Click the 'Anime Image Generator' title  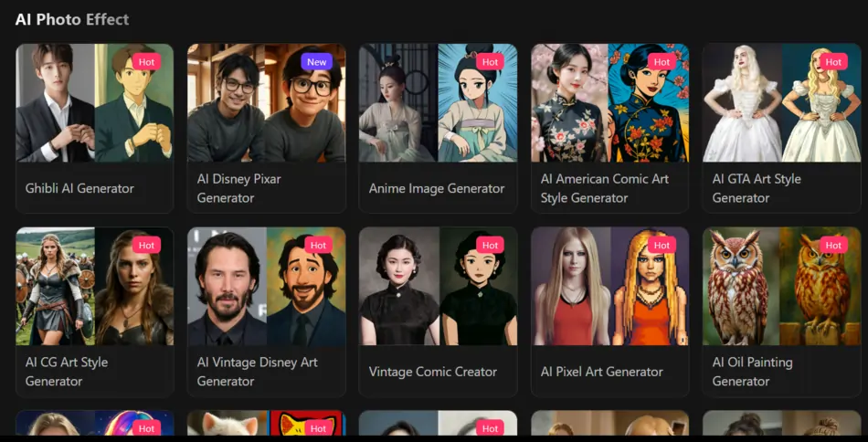pos(437,189)
